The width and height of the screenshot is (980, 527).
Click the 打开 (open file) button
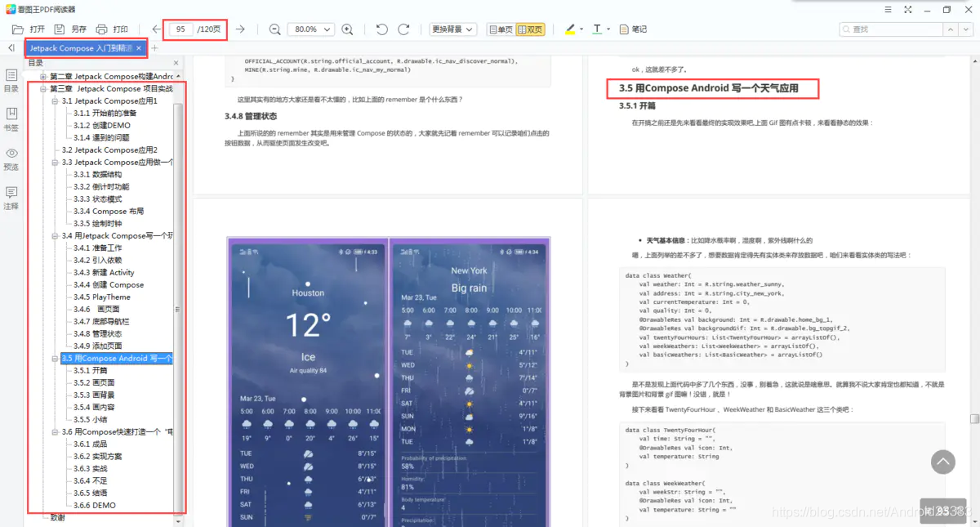29,29
